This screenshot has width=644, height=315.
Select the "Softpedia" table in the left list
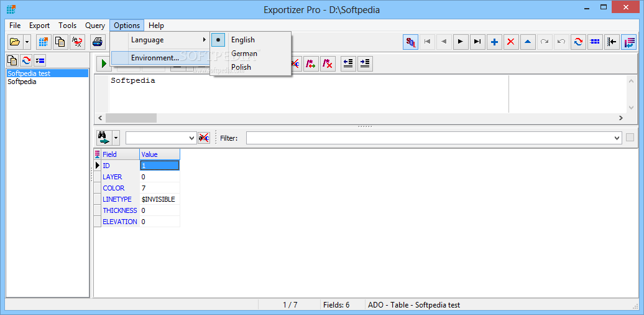pyautogui.click(x=47, y=82)
